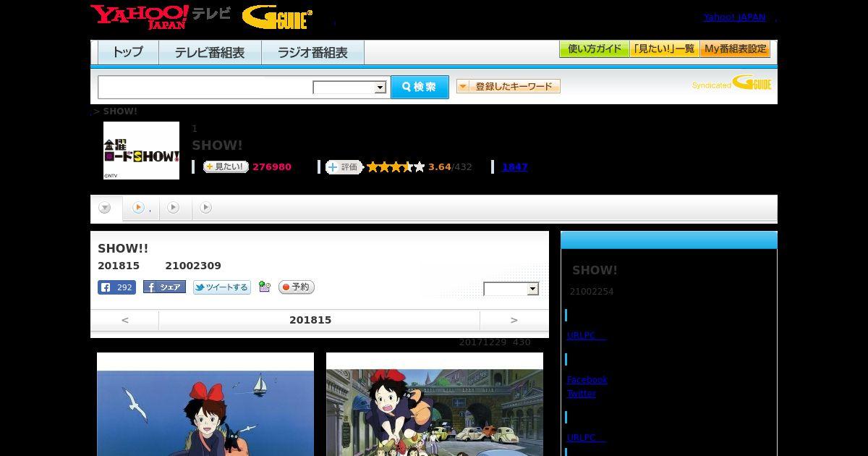This screenshot has height=456, width=868.
Task: Expand the dropdown inside the search bar
Action: [349, 88]
